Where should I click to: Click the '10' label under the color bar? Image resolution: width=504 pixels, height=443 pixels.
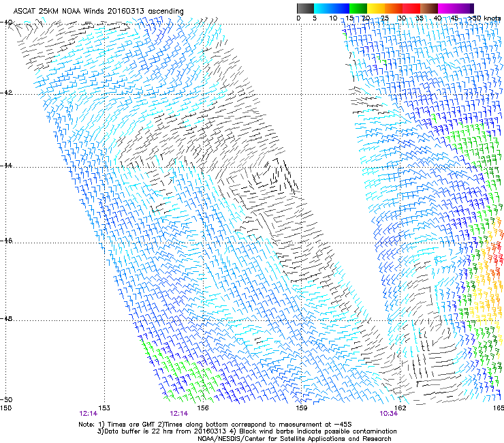coord(333,18)
